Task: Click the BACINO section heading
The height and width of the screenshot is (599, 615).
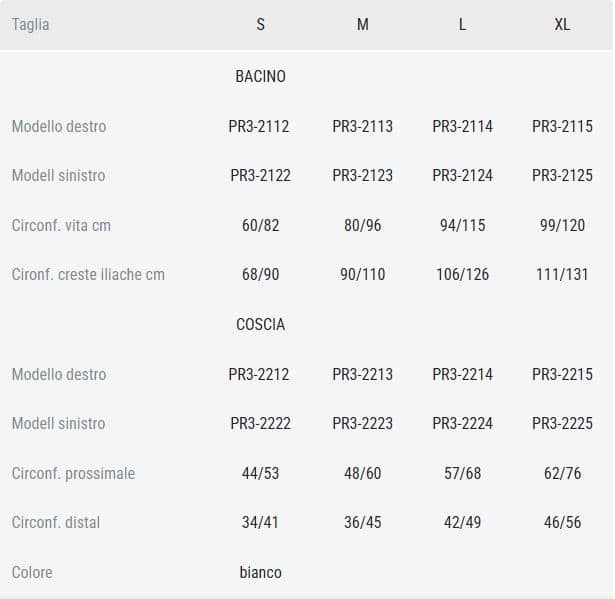Action: pos(260,76)
